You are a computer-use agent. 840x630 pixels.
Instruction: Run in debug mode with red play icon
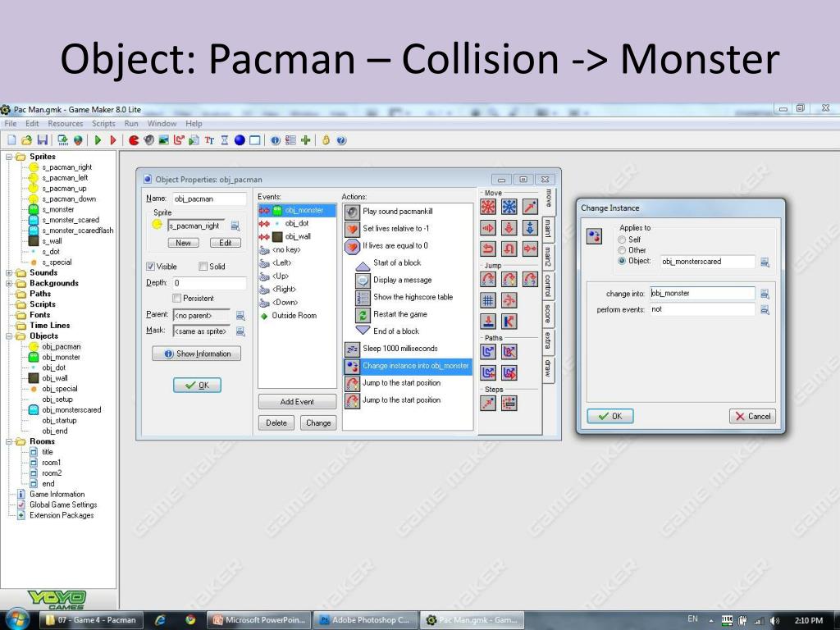(x=113, y=140)
